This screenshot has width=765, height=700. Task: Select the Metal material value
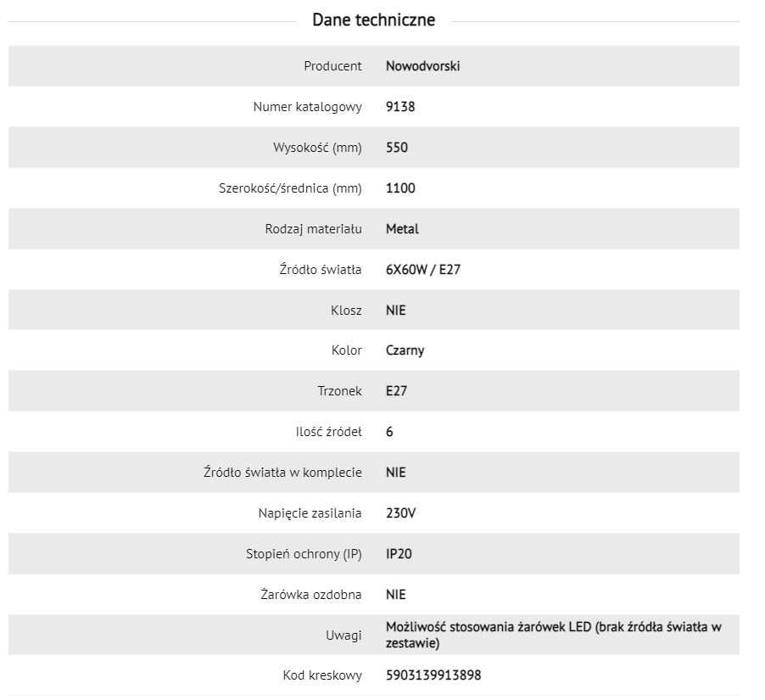coord(403,228)
